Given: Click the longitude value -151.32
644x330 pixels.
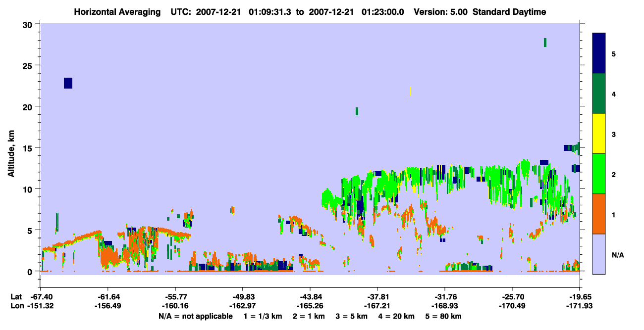Looking at the screenshot, I should click(40, 306).
